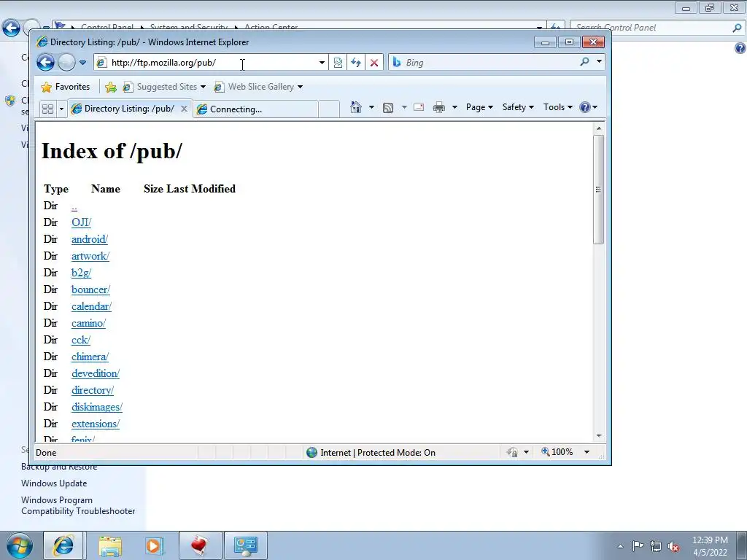Click the 100% zoom level button

tap(557, 452)
